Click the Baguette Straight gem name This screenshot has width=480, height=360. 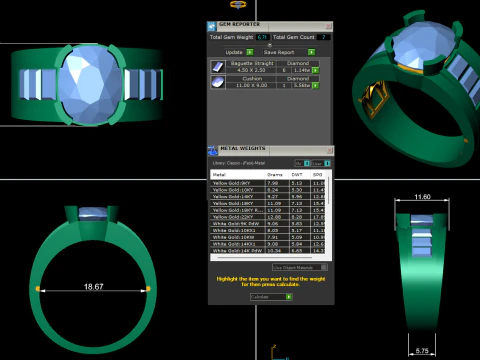coord(252,63)
